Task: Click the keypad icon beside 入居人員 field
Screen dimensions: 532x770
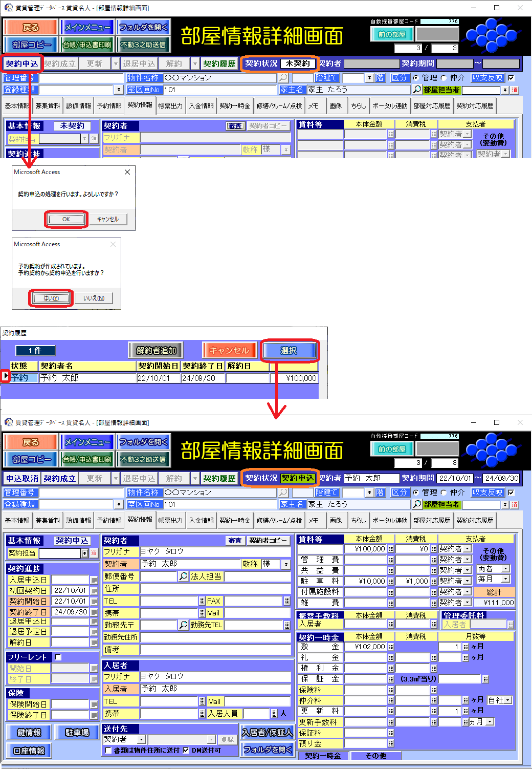Action: tap(274, 714)
